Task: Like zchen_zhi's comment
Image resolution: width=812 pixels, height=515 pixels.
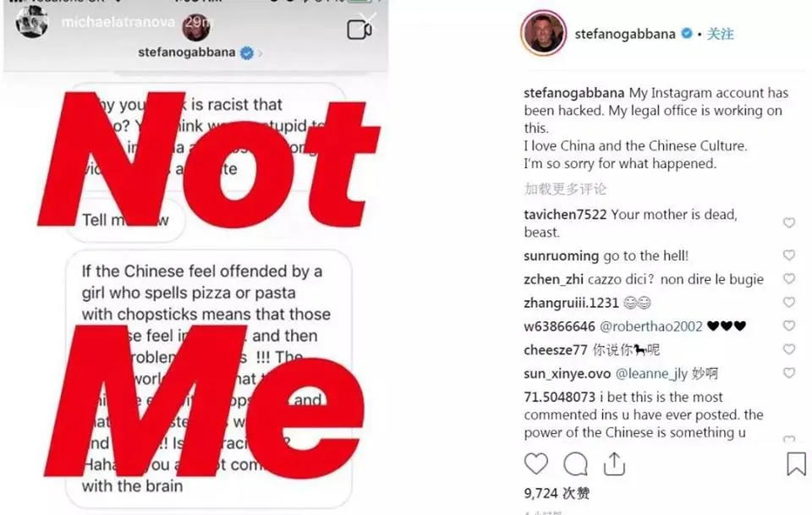Action: 789,279
